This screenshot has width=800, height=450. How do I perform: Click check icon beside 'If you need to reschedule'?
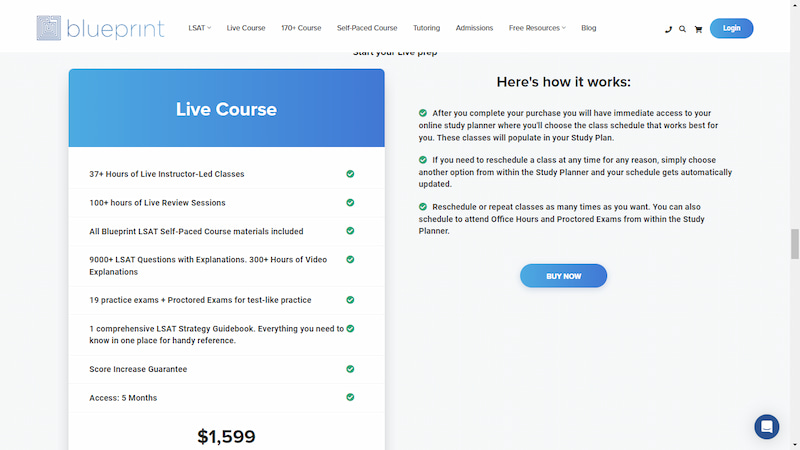coord(423,160)
